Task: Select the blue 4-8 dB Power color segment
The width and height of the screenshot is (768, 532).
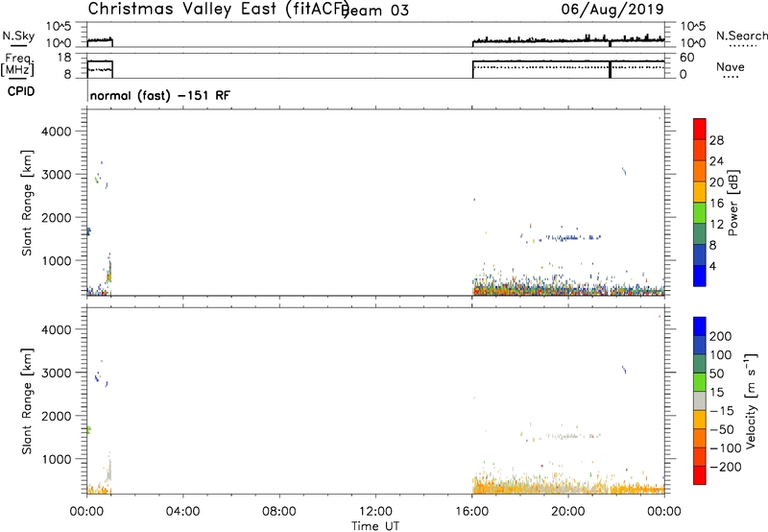Action: [700, 254]
